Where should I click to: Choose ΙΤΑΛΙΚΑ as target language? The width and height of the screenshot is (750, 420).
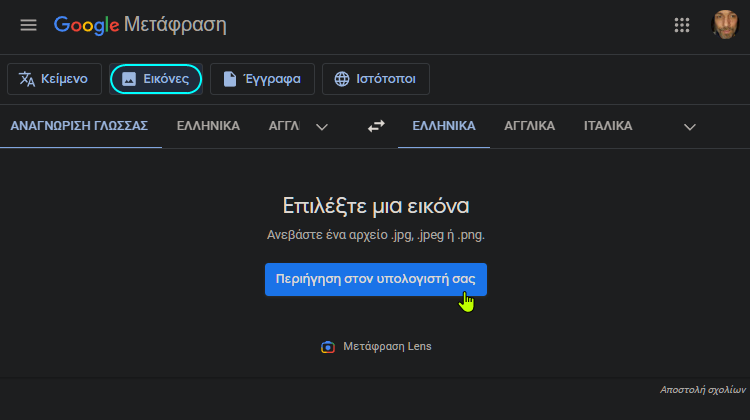pyautogui.click(x=608, y=126)
